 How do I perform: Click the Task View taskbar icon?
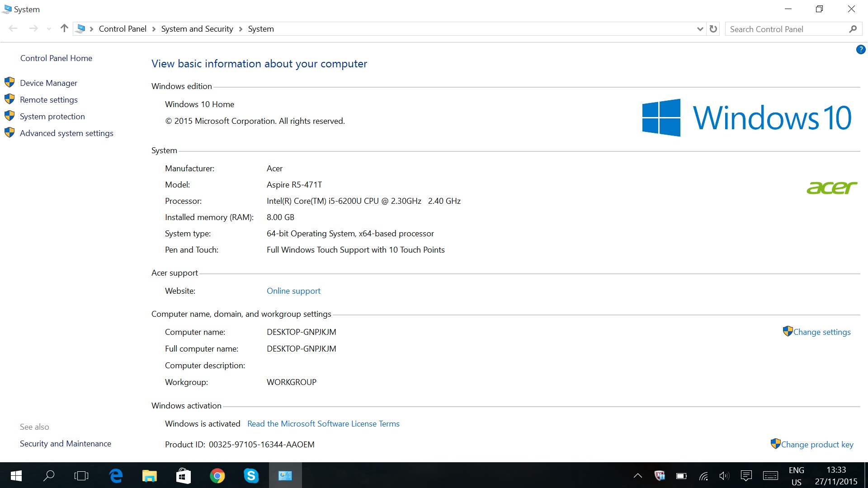point(81,475)
